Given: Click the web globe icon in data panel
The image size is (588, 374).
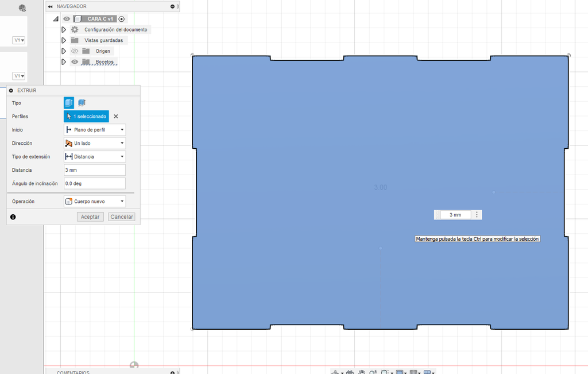Looking at the screenshot, I should point(22,8).
